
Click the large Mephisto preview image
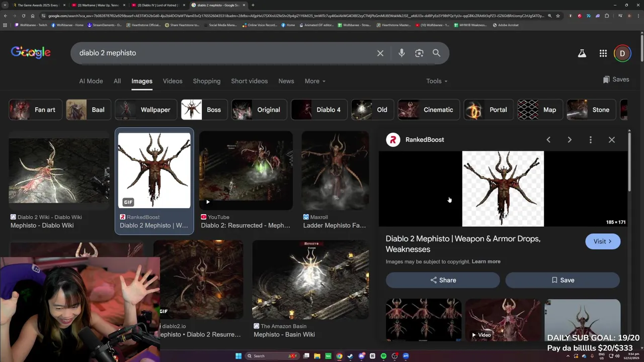point(503,189)
